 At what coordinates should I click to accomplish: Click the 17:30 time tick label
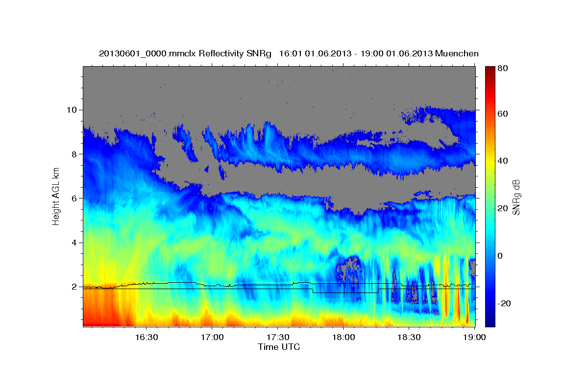[x=278, y=338]
